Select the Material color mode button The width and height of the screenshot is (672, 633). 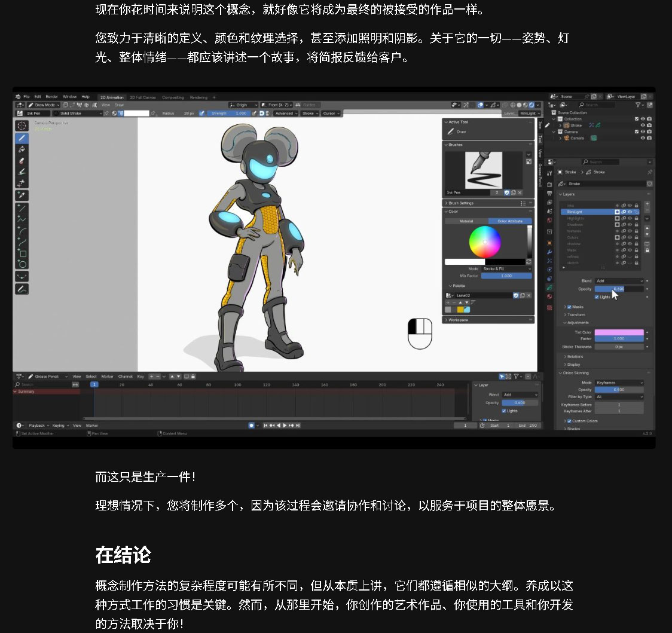[466, 221]
